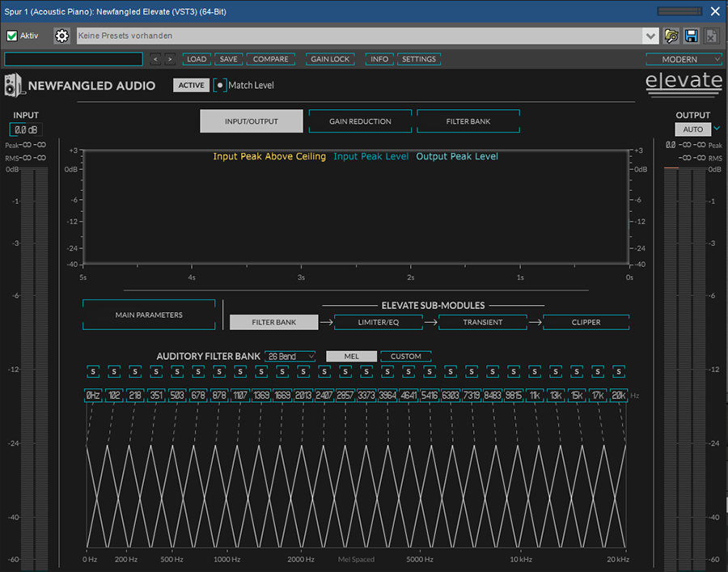Screen dimensions: 728x572
Task: Click the 'Input Peak Above Ceiling' legend
Action: pyautogui.click(x=269, y=156)
